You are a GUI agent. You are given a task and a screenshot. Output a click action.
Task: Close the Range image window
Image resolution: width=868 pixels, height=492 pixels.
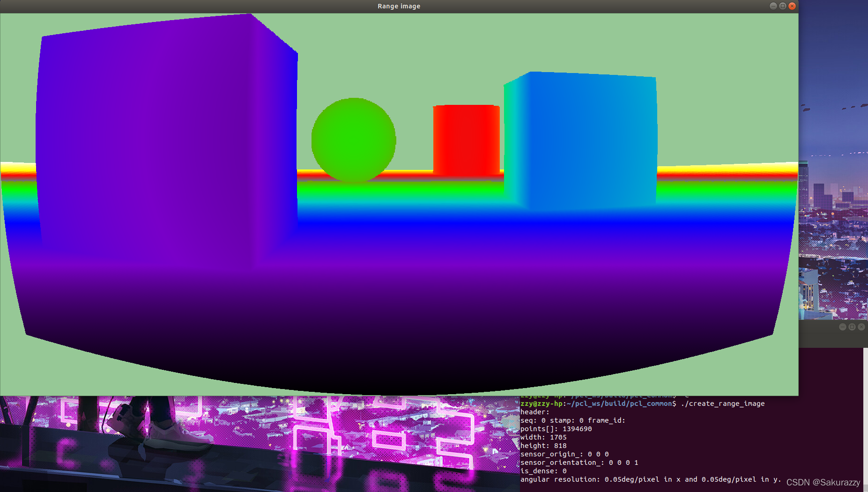tap(792, 6)
